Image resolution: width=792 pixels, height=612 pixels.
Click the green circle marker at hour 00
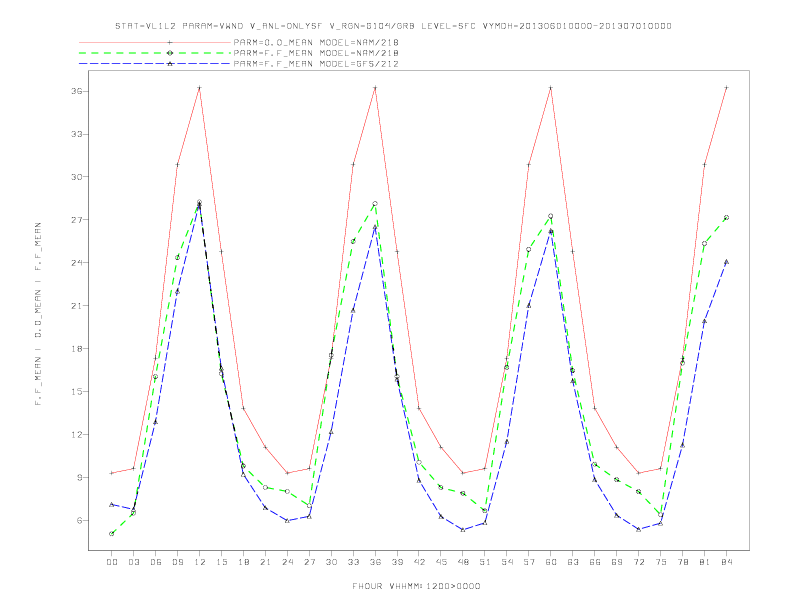[112, 533]
